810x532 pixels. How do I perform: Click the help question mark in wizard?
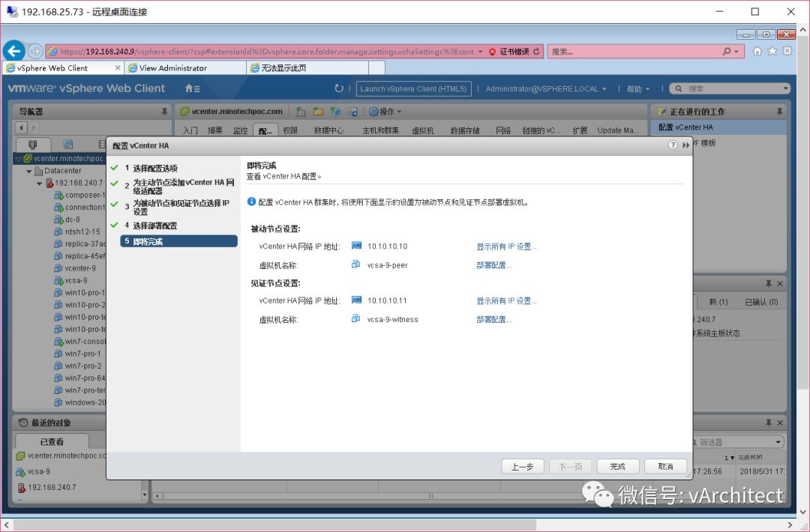click(x=673, y=145)
